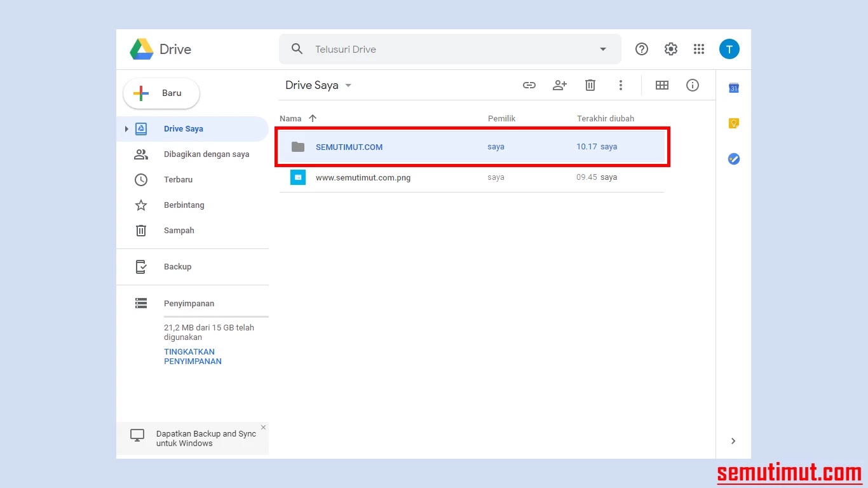Click the Pemilik column header
The width and height of the screenshot is (868, 488).
point(502,119)
